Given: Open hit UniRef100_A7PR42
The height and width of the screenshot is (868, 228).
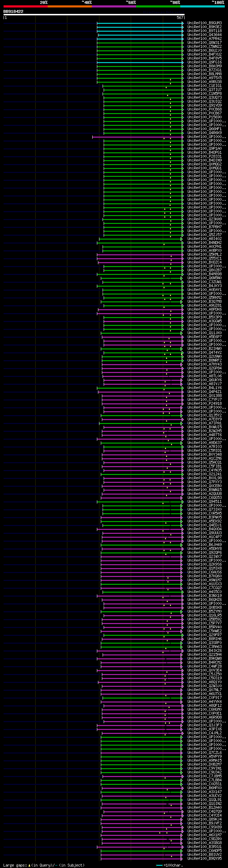Looking at the screenshot, I should pyautogui.click(x=204, y=39).
